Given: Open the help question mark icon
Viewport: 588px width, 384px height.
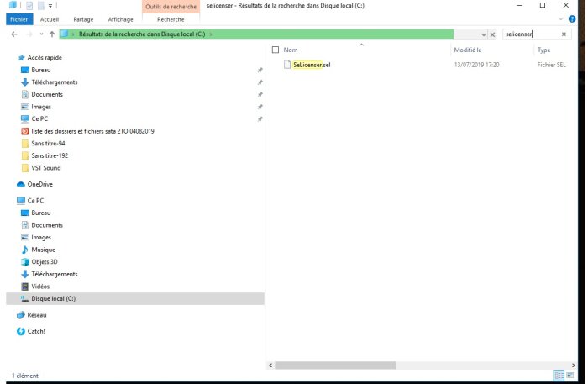Looking at the screenshot, I should 572,19.
